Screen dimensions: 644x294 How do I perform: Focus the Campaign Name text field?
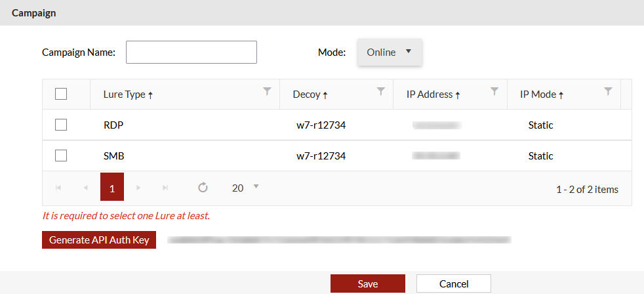tap(191, 52)
